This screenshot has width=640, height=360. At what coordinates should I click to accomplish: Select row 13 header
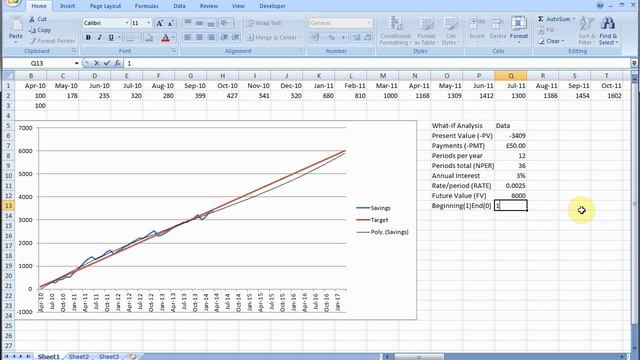pyautogui.click(x=8, y=206)
